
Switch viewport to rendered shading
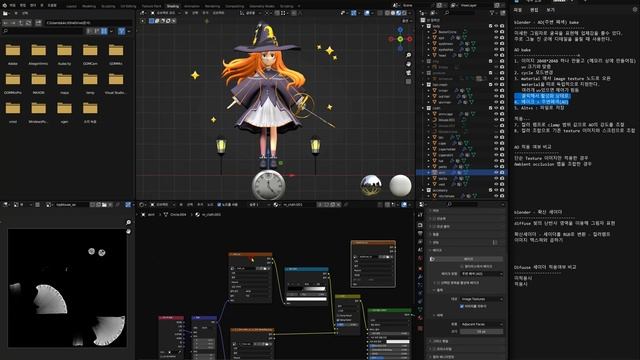pyautogui.click(x=404, y=13)
